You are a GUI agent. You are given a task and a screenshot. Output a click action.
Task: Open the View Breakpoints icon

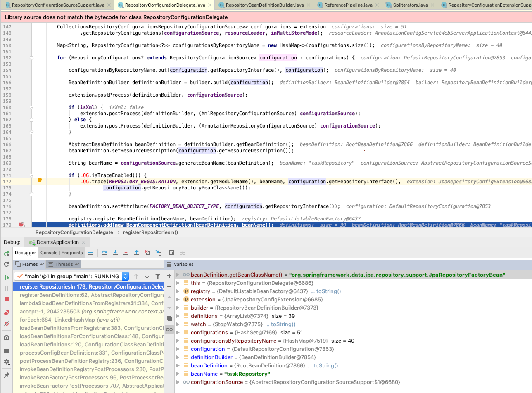[6, 313]
